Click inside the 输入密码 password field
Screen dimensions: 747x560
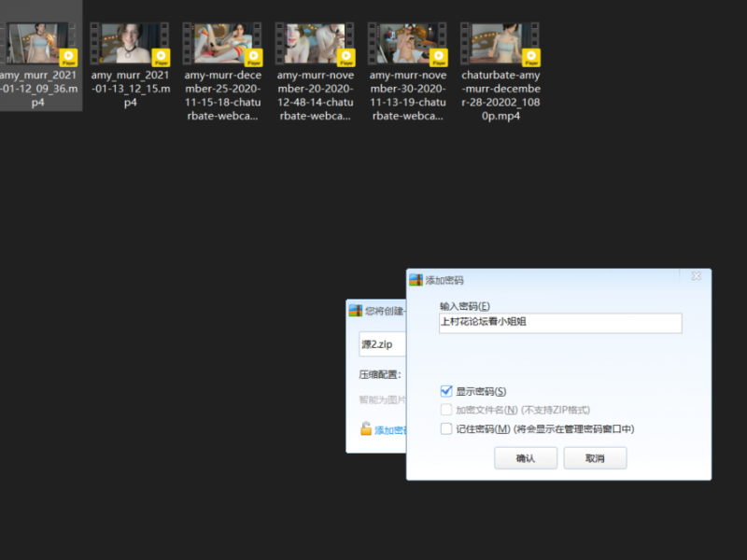pos(560,323)
